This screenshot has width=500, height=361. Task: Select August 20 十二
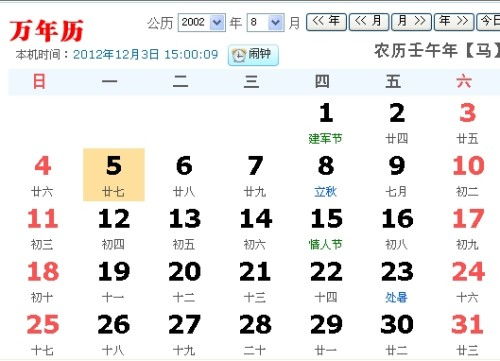coord(184,281)
